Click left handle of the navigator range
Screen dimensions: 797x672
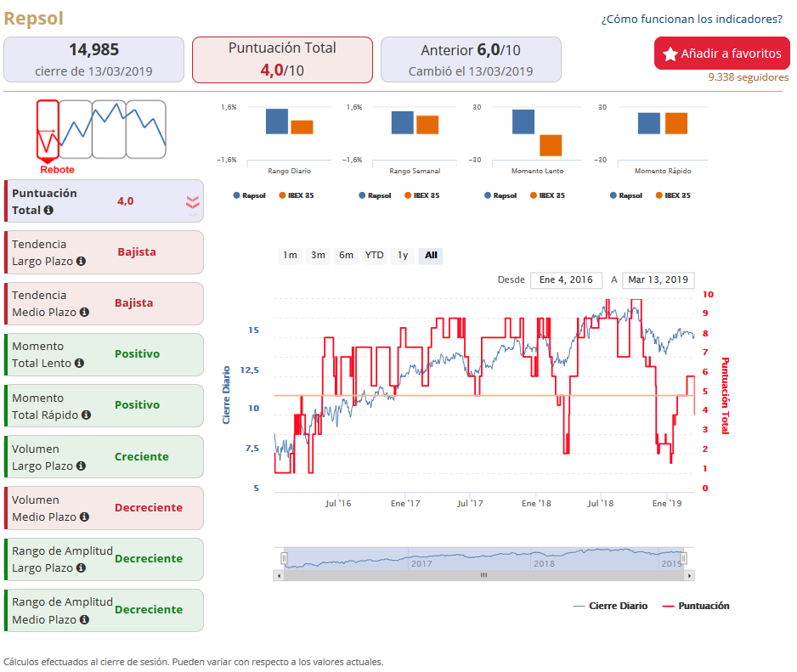[284, 559]
